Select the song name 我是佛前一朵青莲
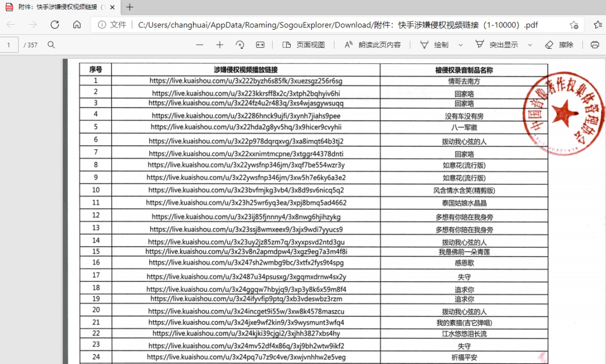Image resolution: width=606 pixels, height=364 pixels. (464, 252)
